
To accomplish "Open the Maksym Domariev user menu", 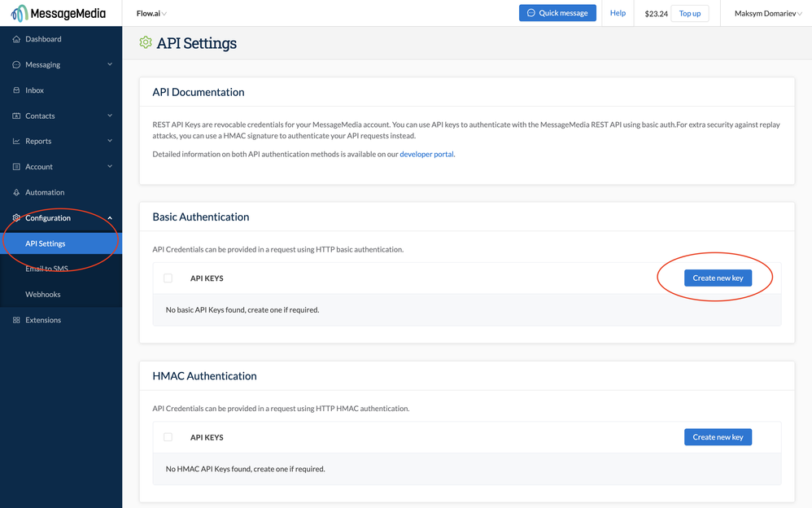I will [768, 14].
